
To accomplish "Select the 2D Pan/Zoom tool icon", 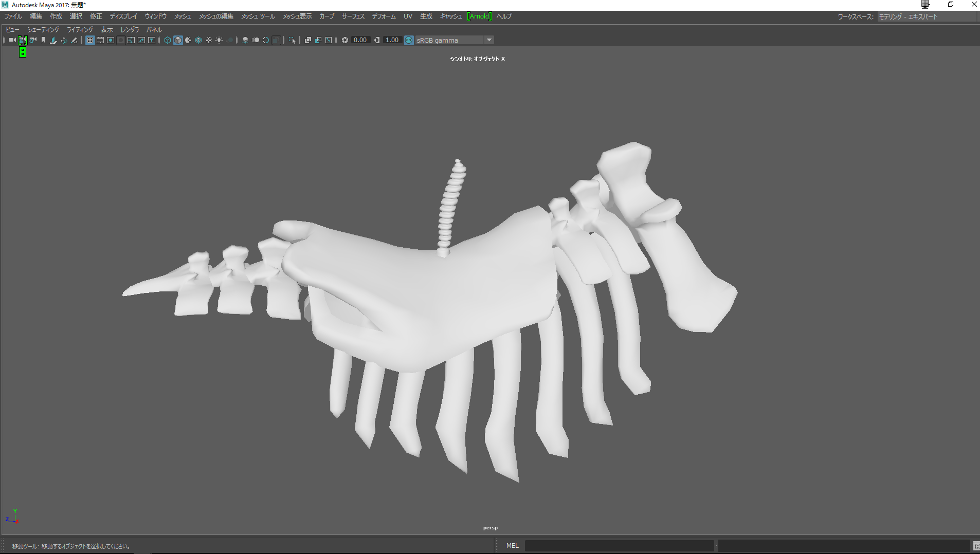I will pos(64,40).
